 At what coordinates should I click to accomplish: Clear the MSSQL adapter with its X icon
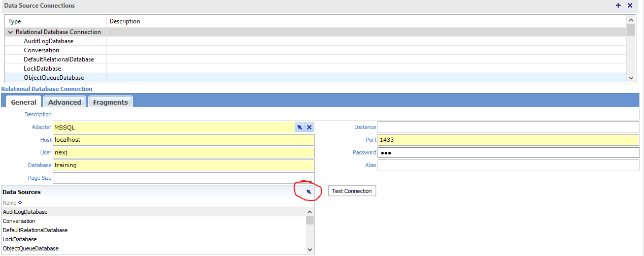(x=309, y=127)
